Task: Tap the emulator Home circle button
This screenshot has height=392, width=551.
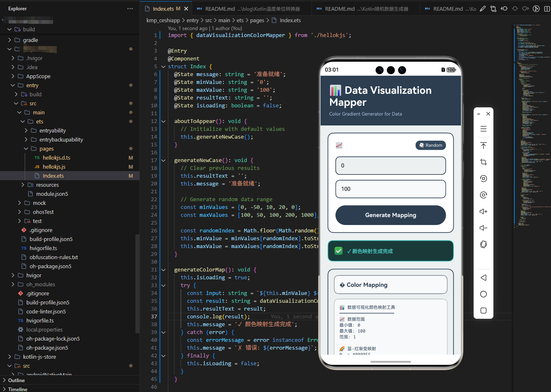Action: (484, 294)
